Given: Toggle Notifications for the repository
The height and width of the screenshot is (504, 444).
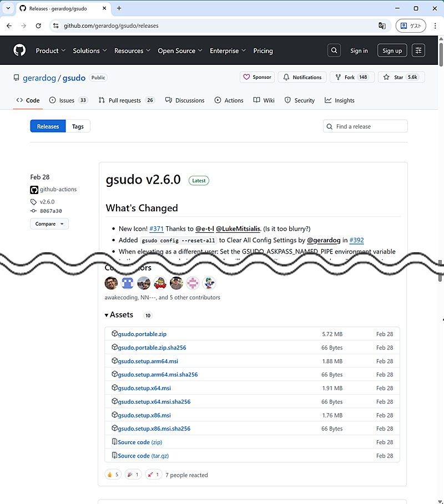Looking at the screenshot, I should (x=302, y=77).
